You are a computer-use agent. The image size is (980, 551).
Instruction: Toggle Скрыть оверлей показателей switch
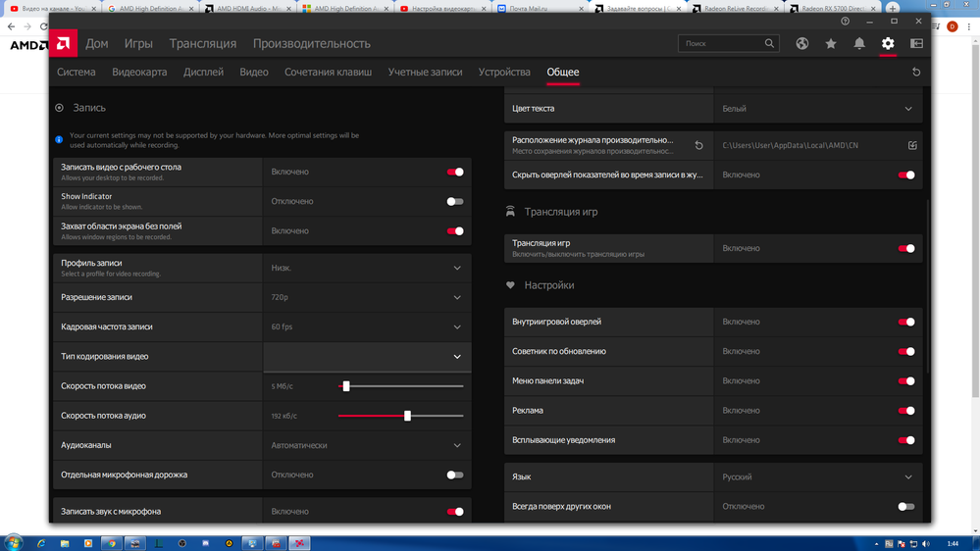click(906, 175)
